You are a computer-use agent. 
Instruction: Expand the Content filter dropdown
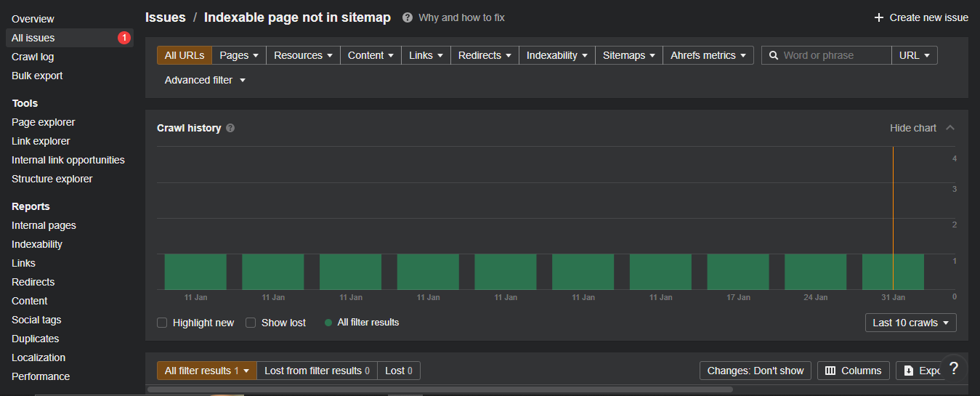(370, 55)
